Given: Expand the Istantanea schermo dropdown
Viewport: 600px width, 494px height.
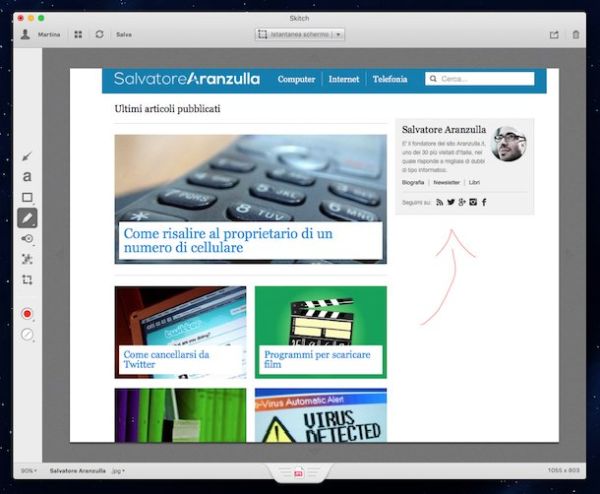Looking at the screenshot, I should 300,35.
